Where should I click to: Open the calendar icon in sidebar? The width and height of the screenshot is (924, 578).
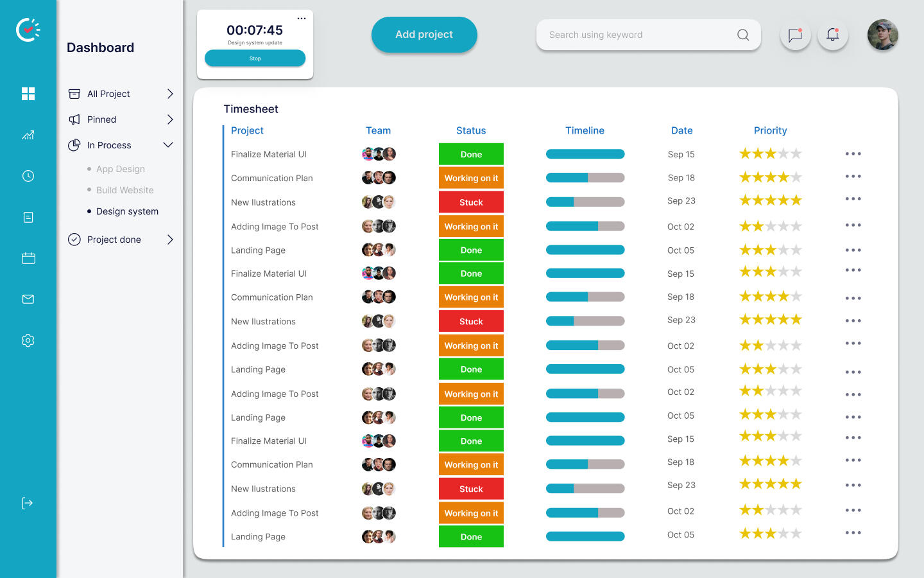(x=28, y=258)
